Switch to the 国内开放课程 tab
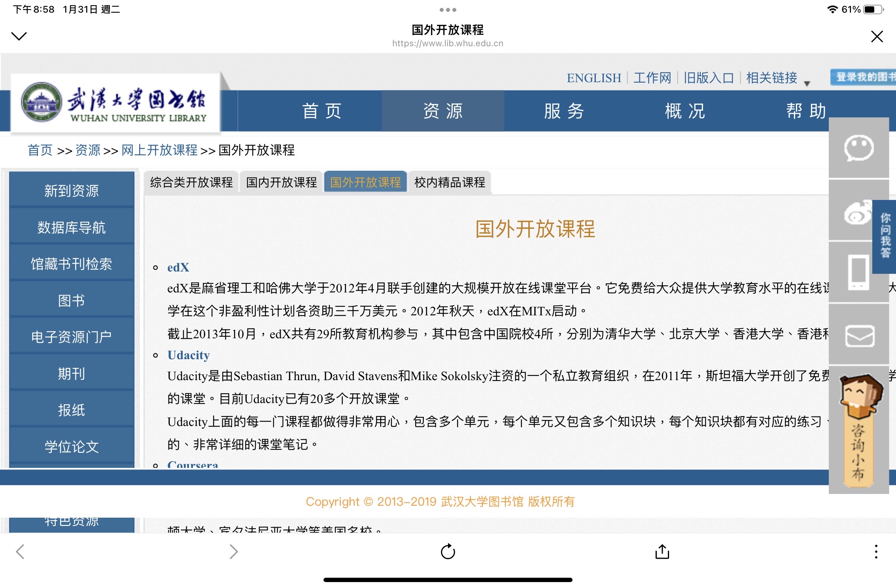 (281, 183)
